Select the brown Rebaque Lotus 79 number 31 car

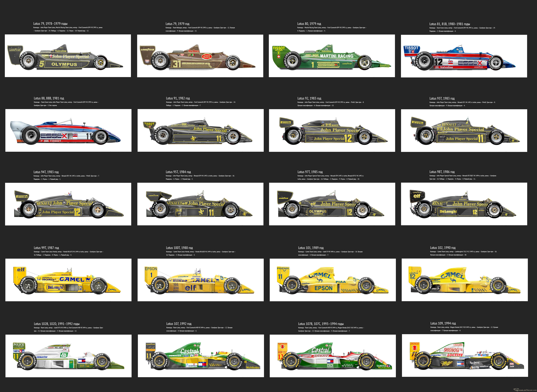200,56
